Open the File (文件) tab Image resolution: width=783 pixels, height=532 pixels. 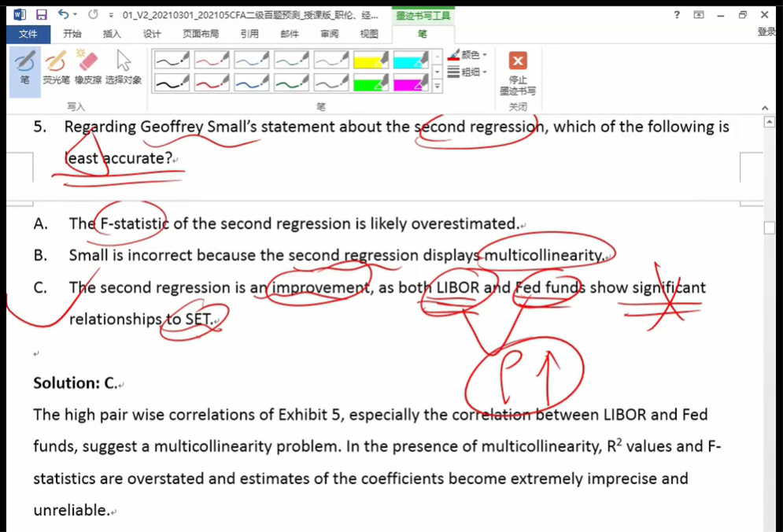tap(28, 34)
